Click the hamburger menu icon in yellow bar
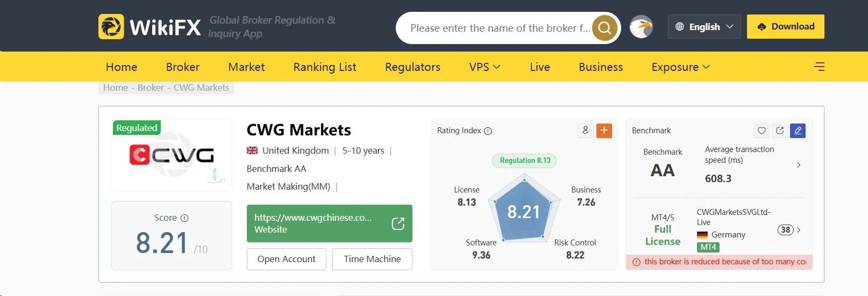This screenshot has width=868, height=296. pyautogui.click(x=819, y=67)
